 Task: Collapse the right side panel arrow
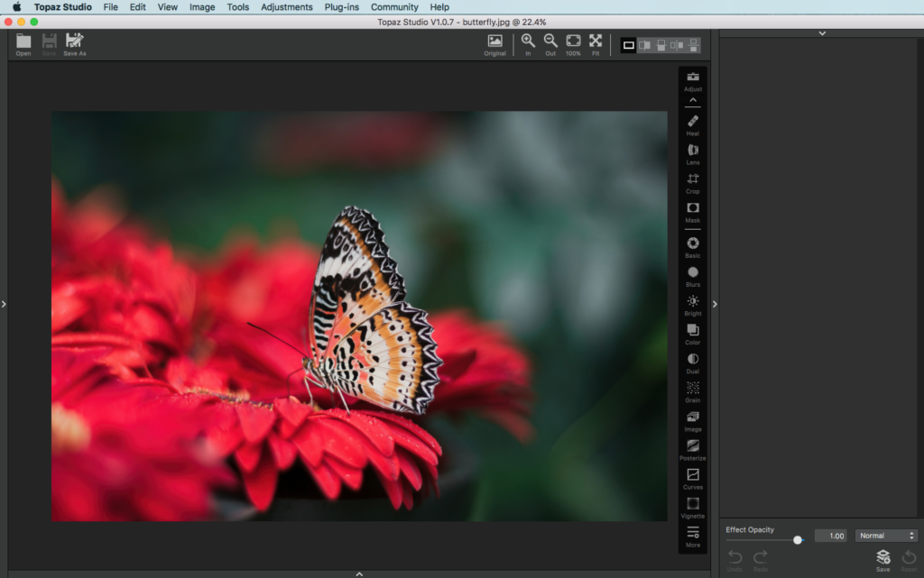click(715, 304)
